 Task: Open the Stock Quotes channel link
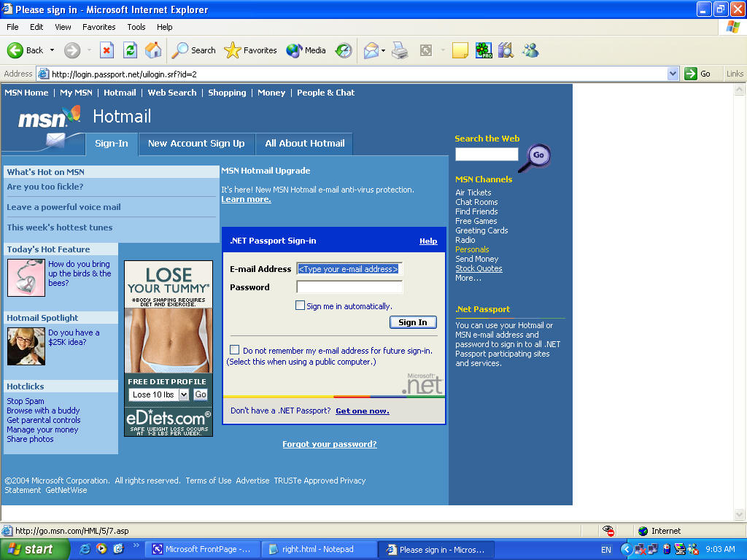479,268
